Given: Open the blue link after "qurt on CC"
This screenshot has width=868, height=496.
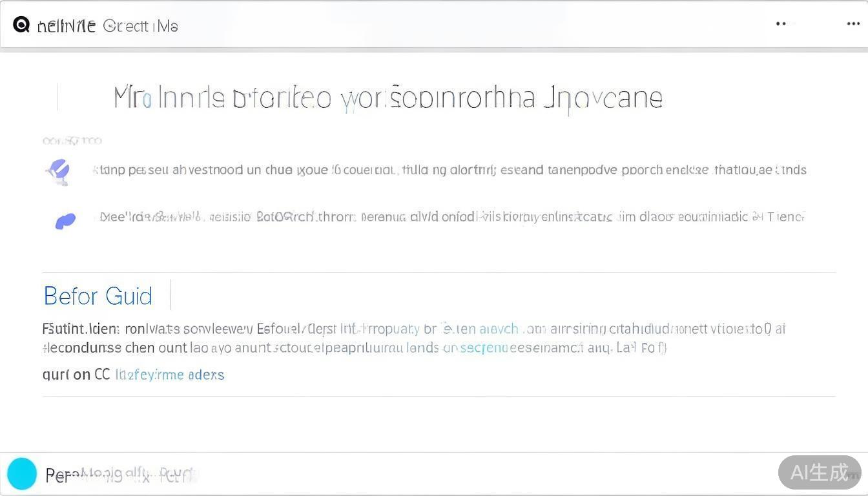Looking at the screenshot, I should click(x=170, y=375).
